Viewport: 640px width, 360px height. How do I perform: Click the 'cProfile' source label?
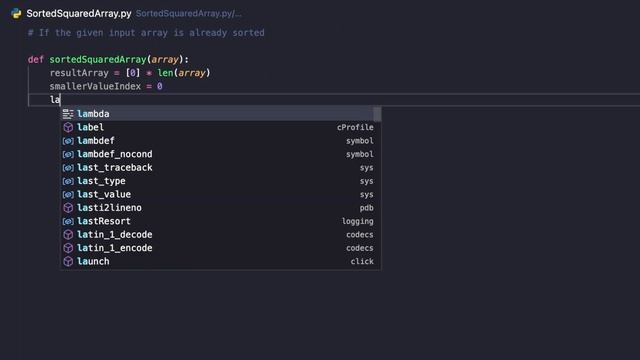pos(355,127)
